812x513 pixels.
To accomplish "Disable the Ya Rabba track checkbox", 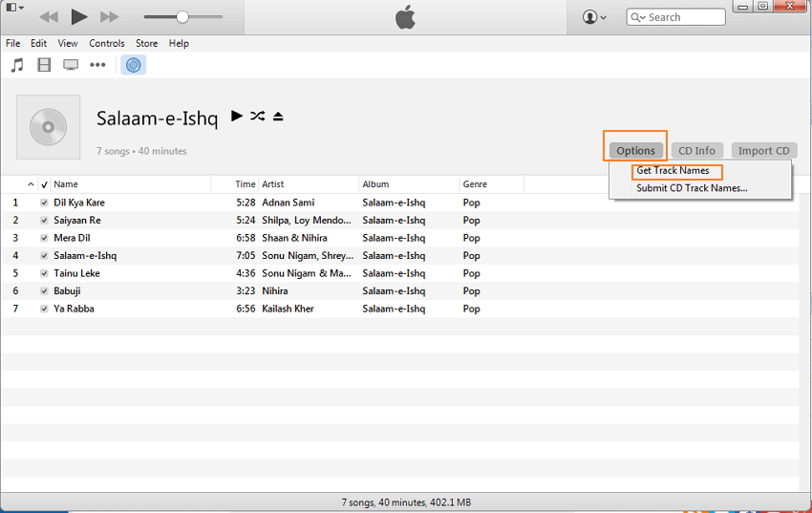I will pos(44,309).
